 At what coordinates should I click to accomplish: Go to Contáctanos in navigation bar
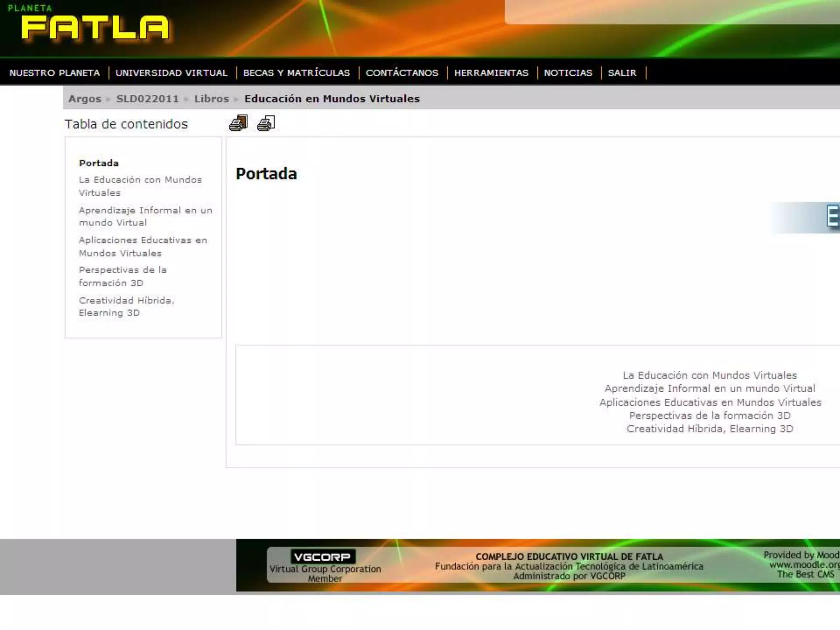(402, 73)
